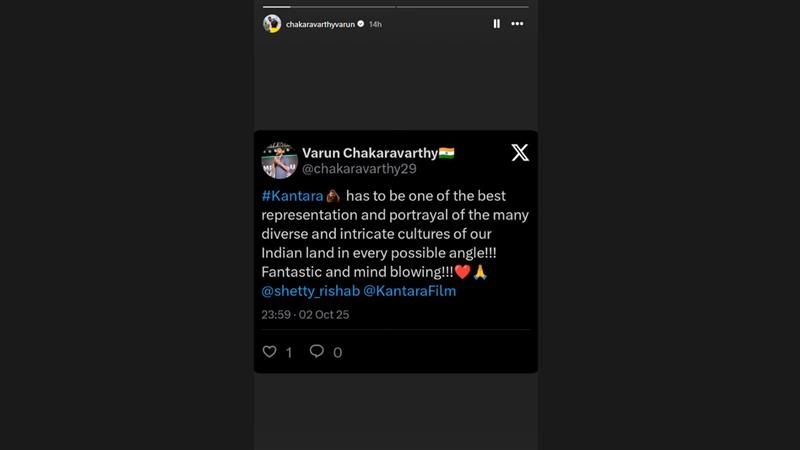
Task: Click the red heart emoji in tweet
Action: (x=462, y=272)
